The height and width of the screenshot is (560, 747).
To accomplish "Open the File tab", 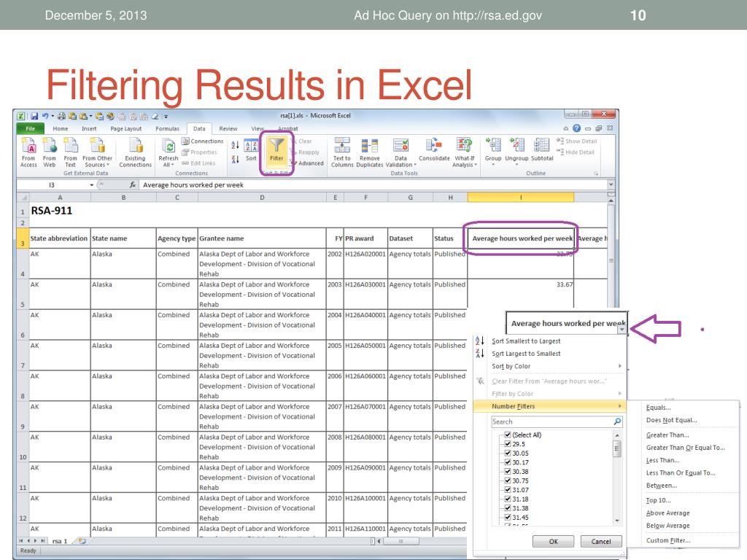I will pos(31,128).
